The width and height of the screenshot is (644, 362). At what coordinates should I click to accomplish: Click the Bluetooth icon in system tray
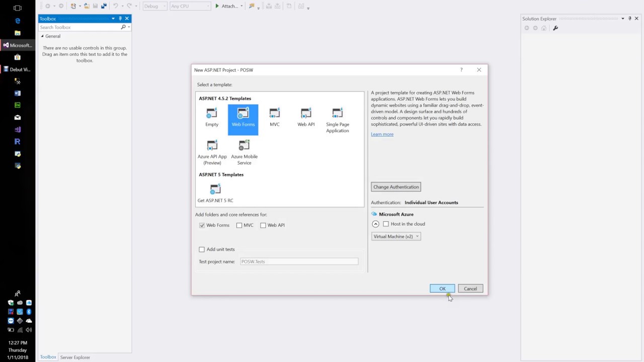click(29, 312)
